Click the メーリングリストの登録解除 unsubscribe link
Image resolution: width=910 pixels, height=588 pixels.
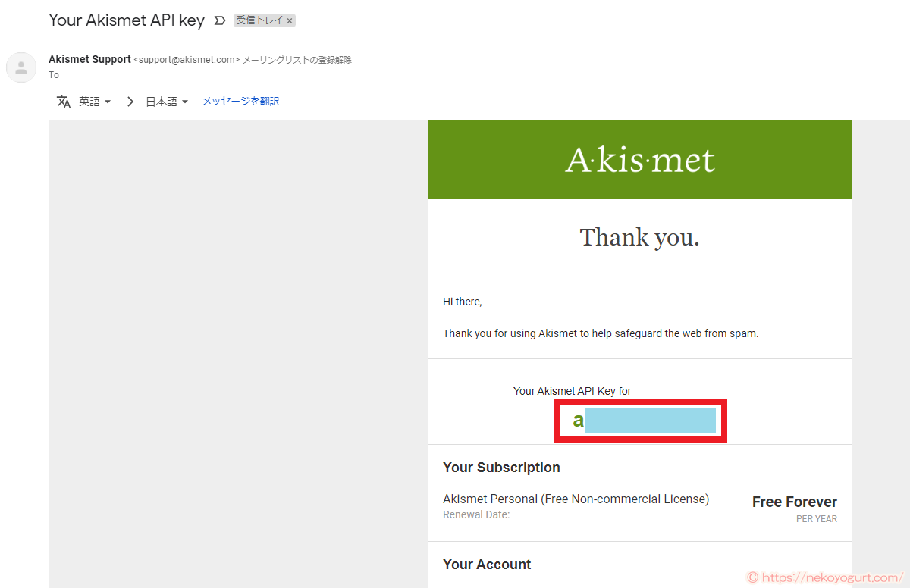pos(297,60)
